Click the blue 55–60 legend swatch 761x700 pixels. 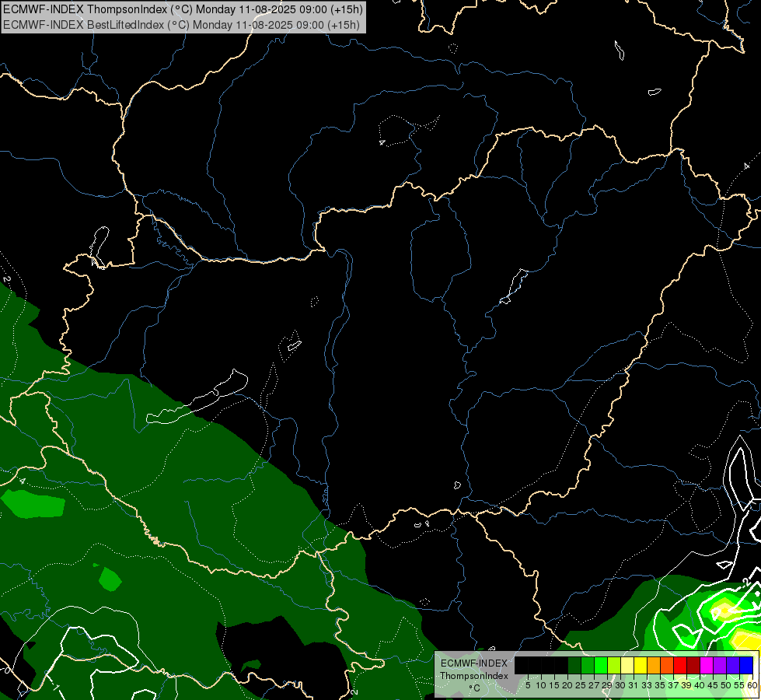coord(746,665)
